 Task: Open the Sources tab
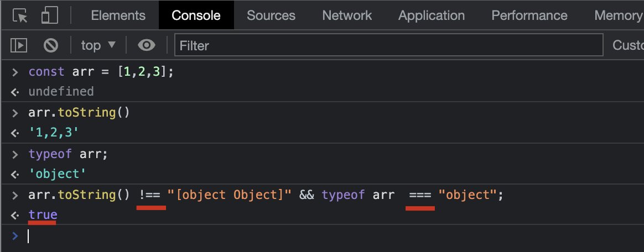pyautogui.click(x=271, y=15)
